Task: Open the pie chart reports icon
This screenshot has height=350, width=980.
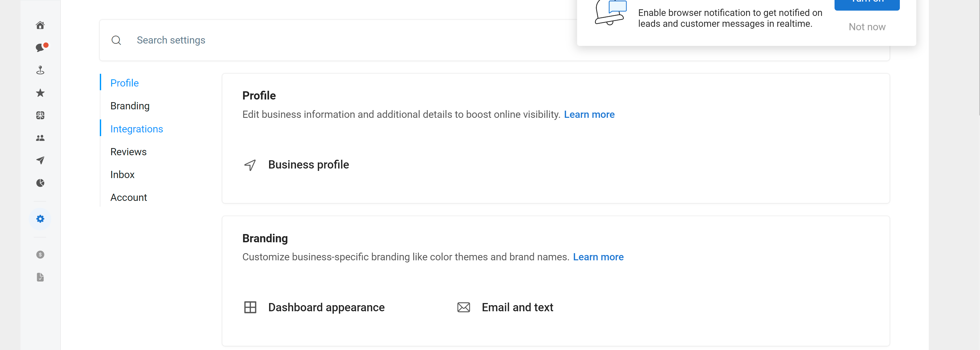Action: 40,183
